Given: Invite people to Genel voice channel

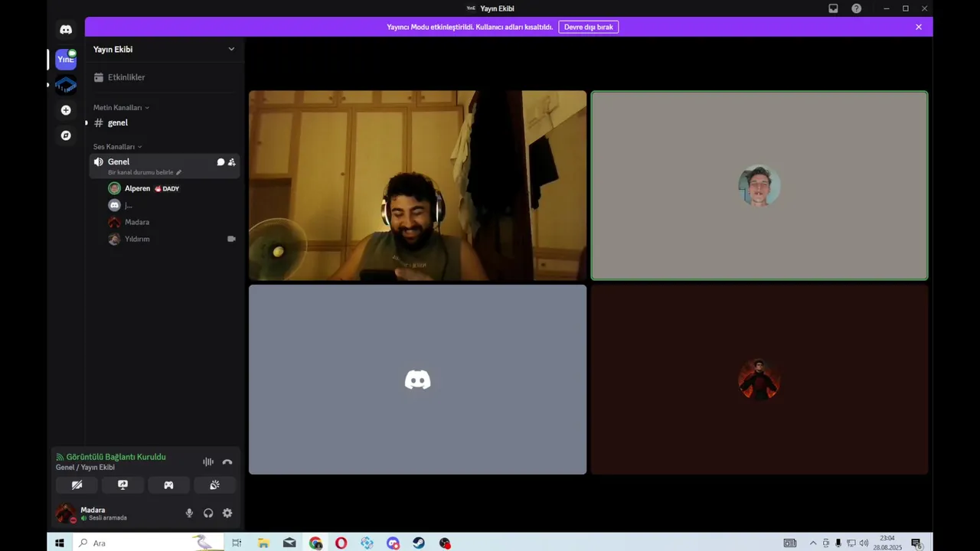Looking at the screenshot, I should (231, 162).
